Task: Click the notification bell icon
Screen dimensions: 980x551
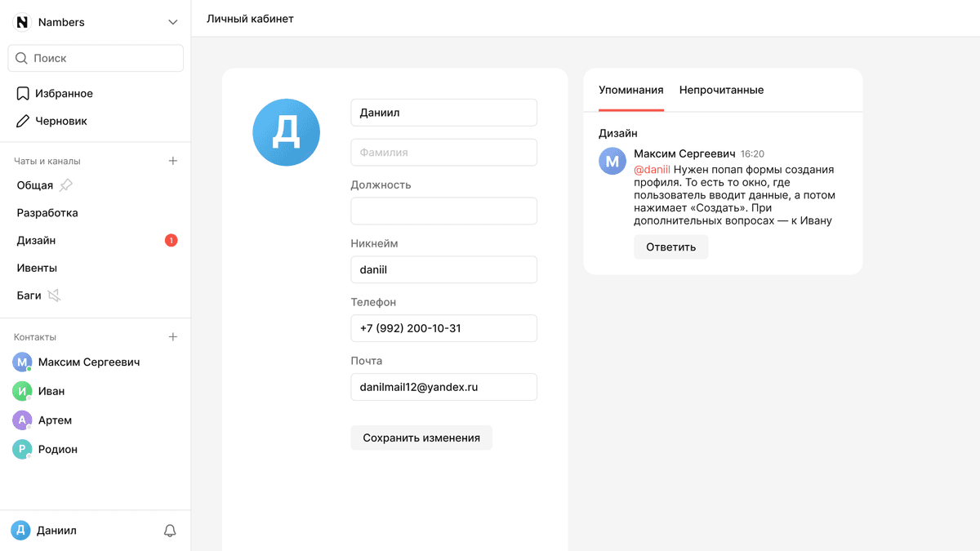Action: 170,531
